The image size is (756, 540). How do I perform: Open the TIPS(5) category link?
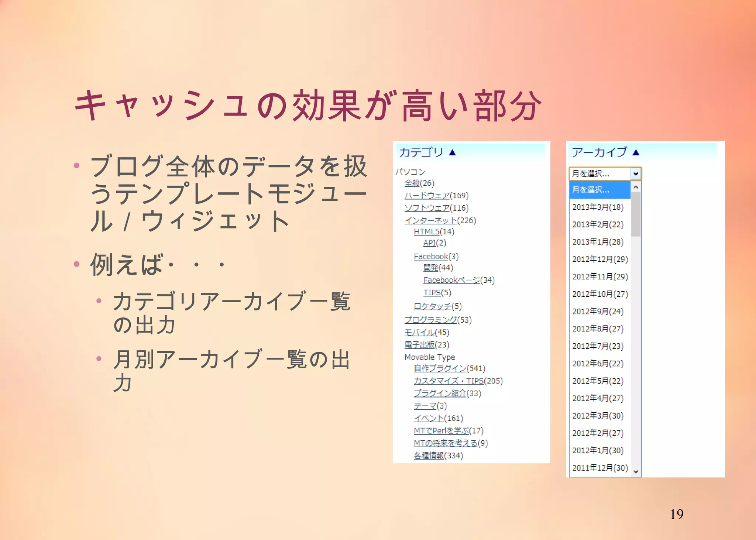coord(432,292)
